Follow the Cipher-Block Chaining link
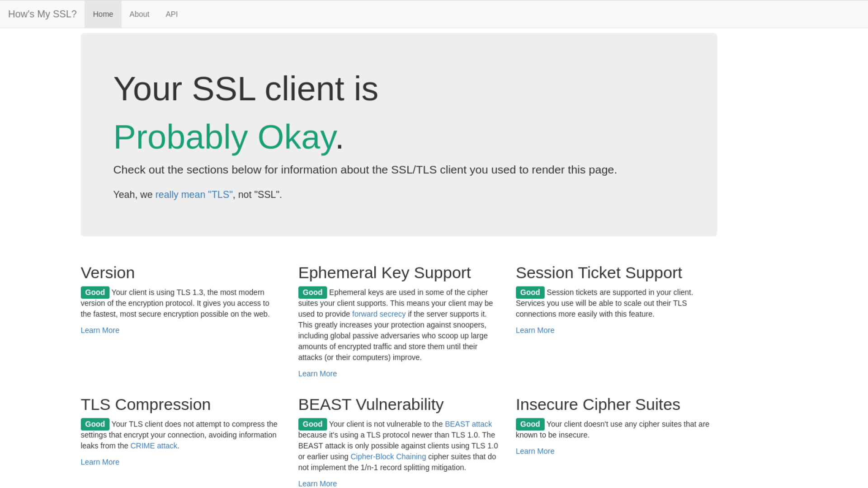 coord(388,457)
